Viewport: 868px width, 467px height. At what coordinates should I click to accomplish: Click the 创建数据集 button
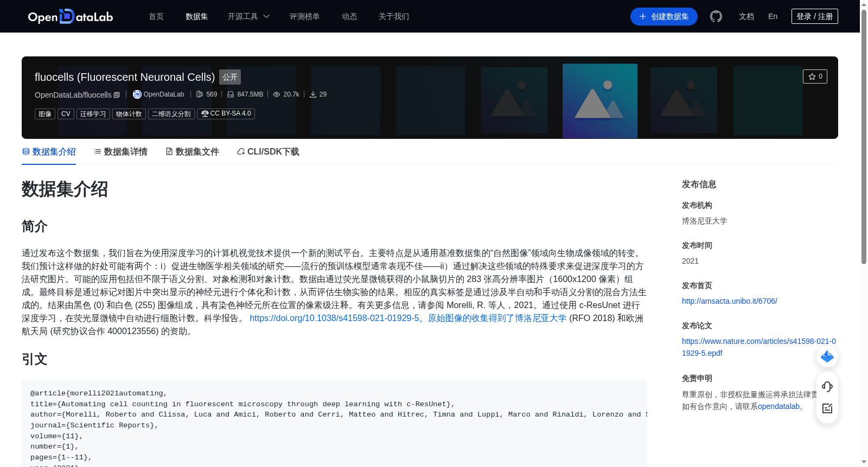pyautogui.click(x=664, y=16)
